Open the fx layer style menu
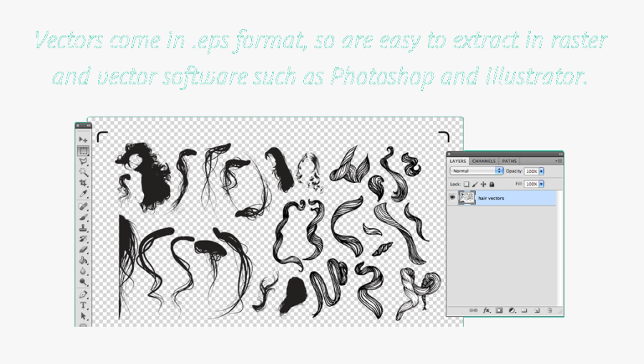 (487, 310)
